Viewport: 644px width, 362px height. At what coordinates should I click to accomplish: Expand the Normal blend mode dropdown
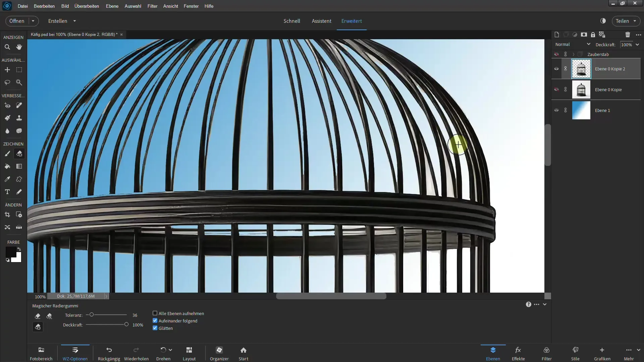572,44
